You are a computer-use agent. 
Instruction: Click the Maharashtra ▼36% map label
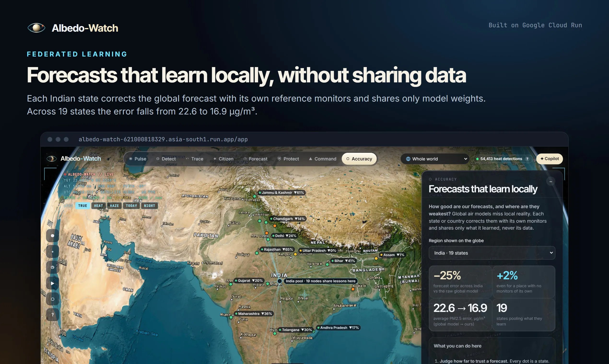(254, 314)
